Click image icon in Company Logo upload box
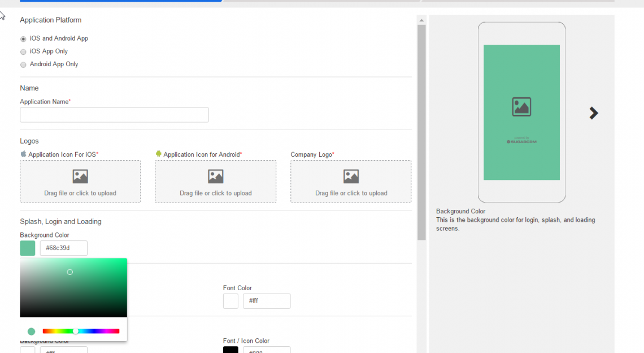Viewport: 644px width, 353px height. [351, 176]
